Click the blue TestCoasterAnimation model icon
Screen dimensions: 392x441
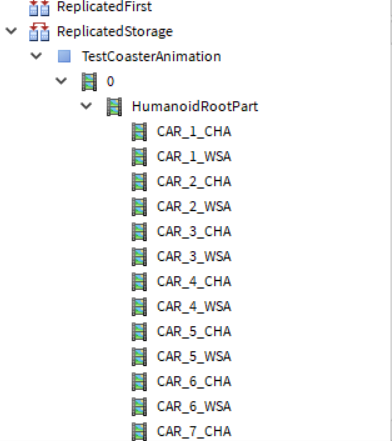coord(64,56)
